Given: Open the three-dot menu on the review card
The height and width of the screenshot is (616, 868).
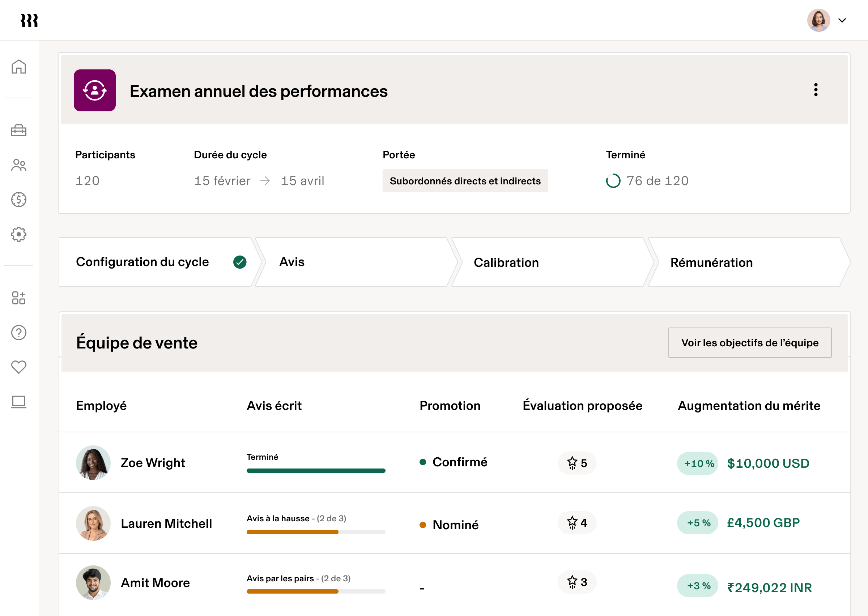Looking at the screenshot, I should point(816,90).
